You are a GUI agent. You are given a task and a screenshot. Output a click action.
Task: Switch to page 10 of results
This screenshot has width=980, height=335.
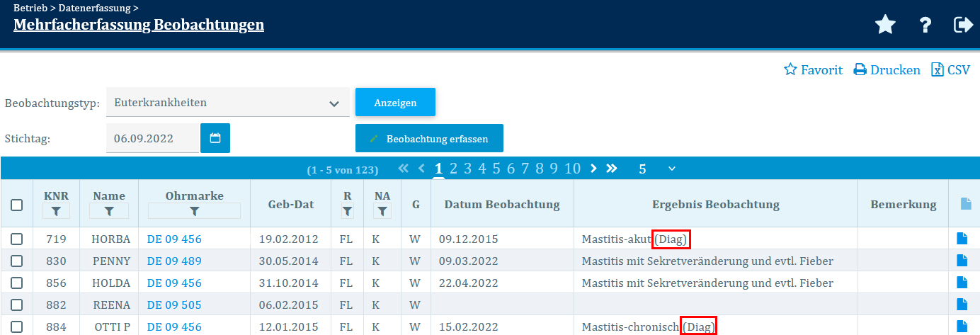572,169
